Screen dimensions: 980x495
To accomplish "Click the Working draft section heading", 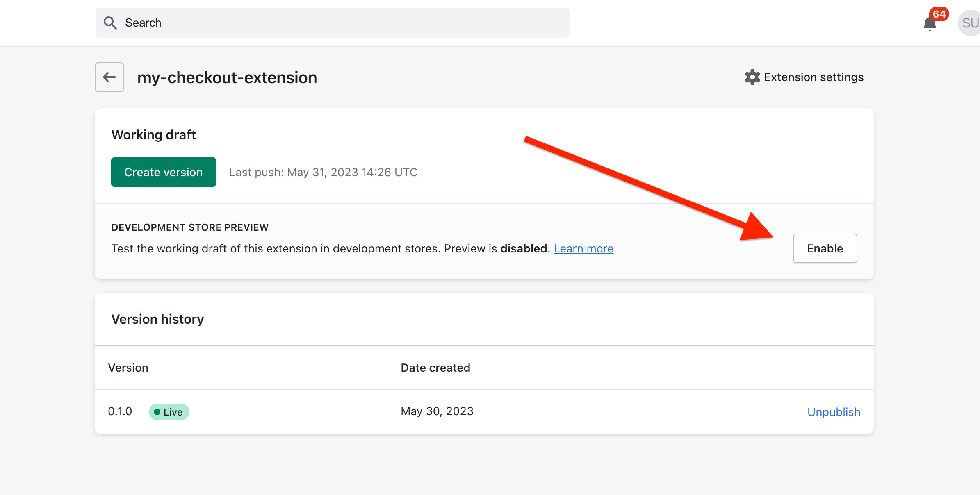I will click(x=153, y=134).
